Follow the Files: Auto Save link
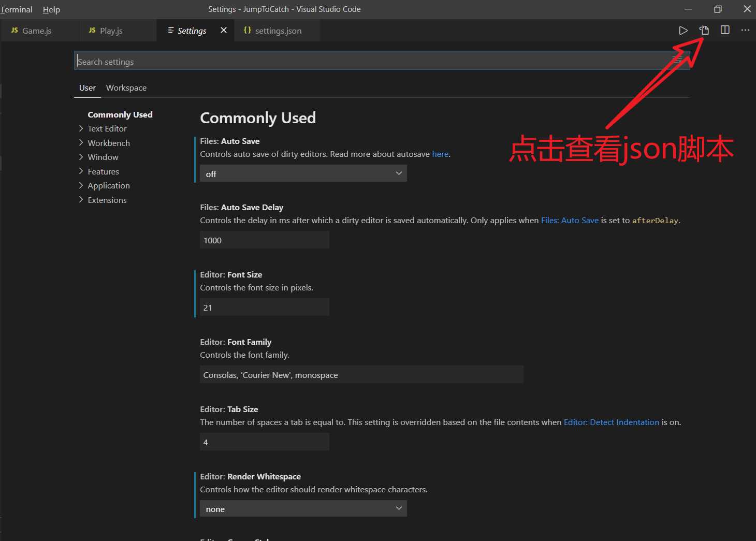756x541 pixels. click(570, 221)
